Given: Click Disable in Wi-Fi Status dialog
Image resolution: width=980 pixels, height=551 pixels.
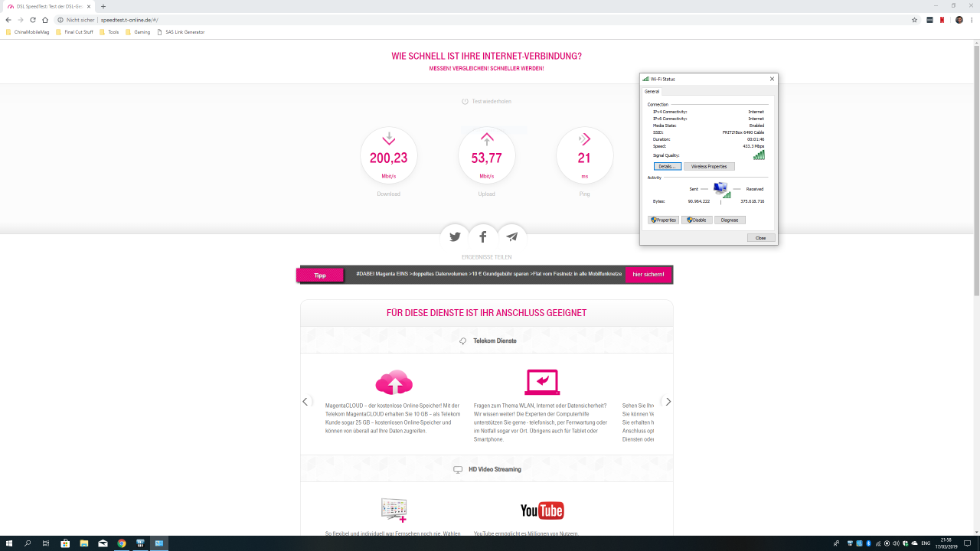Looking at the screenshot, I should 697,220.
